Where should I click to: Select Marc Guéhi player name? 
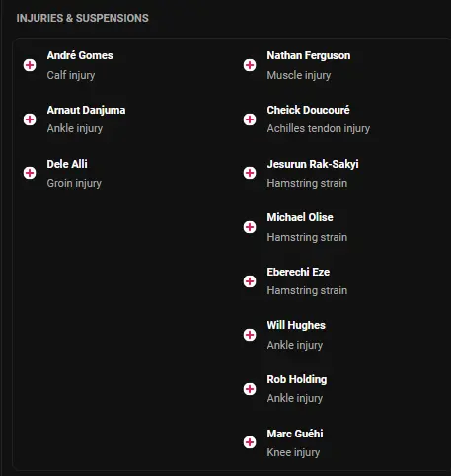point(295,434)
